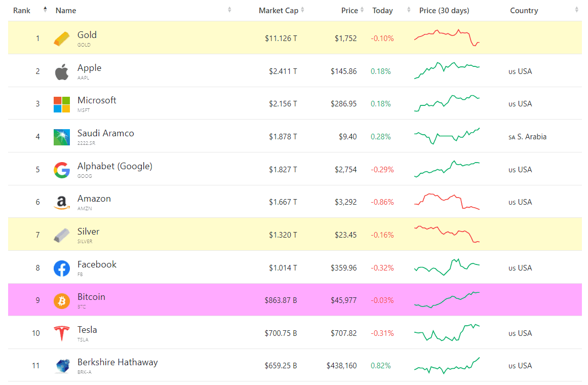
Task: Click Berkshire Hathaway price $438,160
Action: (x=342, y=365)
